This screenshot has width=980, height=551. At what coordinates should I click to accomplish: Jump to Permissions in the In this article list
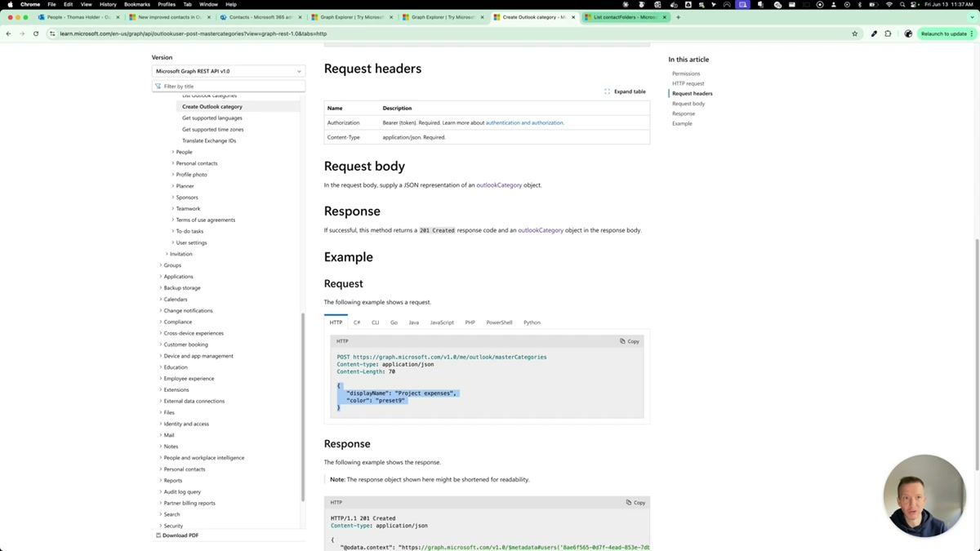click(x=686, y=73)
